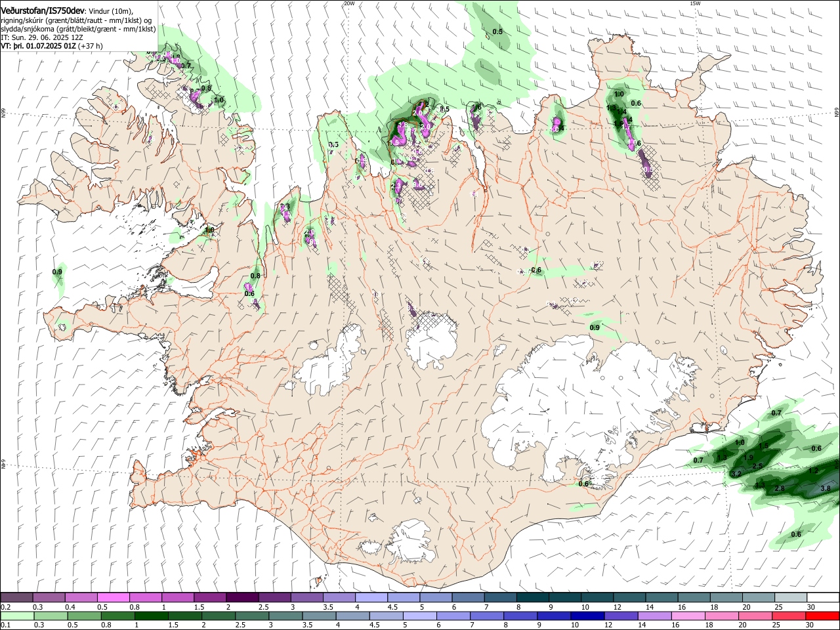The height and width of the screenshot is (630, 840).
Task: Click the 2.8 precipitation value offshore southeast
Action: pyautogui.click(x=780, y=489)
